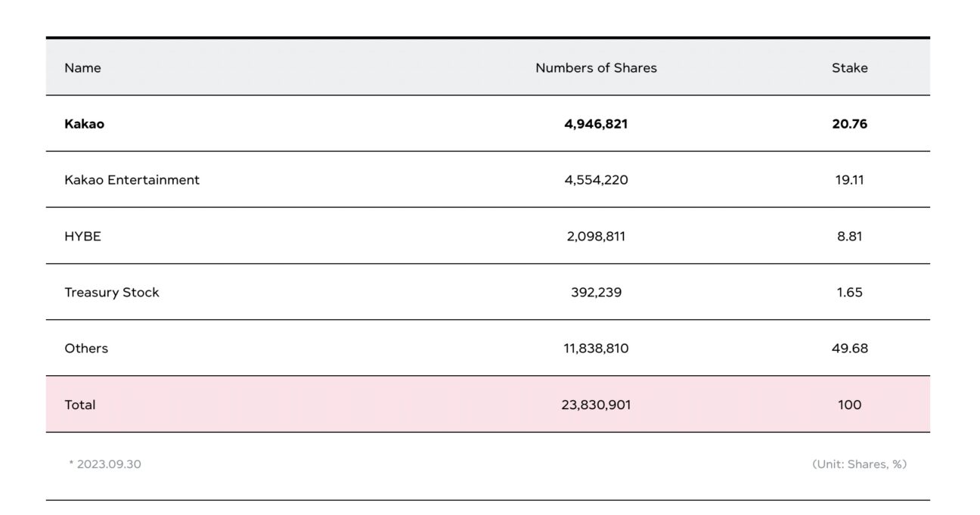The width and height of the screenshot is (980, 515).
Task: Select the Treasury Stock row label
Action: click(x=112, y=293)
